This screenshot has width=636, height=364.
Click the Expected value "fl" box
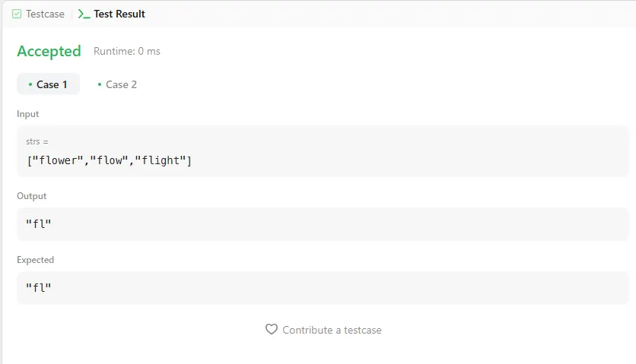323,288
